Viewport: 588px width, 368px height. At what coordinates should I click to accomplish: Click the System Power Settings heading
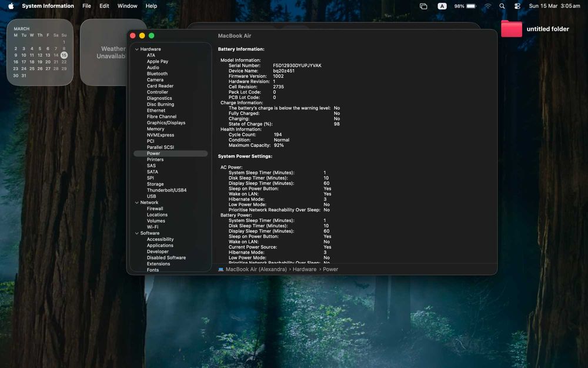click(245, 156)
